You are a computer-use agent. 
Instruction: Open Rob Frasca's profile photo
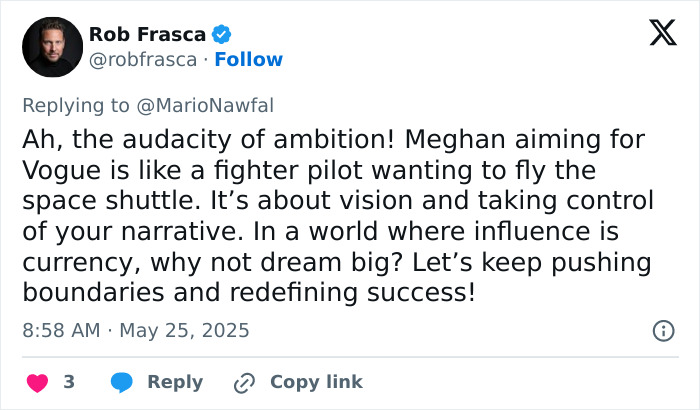tap(51, 46)
